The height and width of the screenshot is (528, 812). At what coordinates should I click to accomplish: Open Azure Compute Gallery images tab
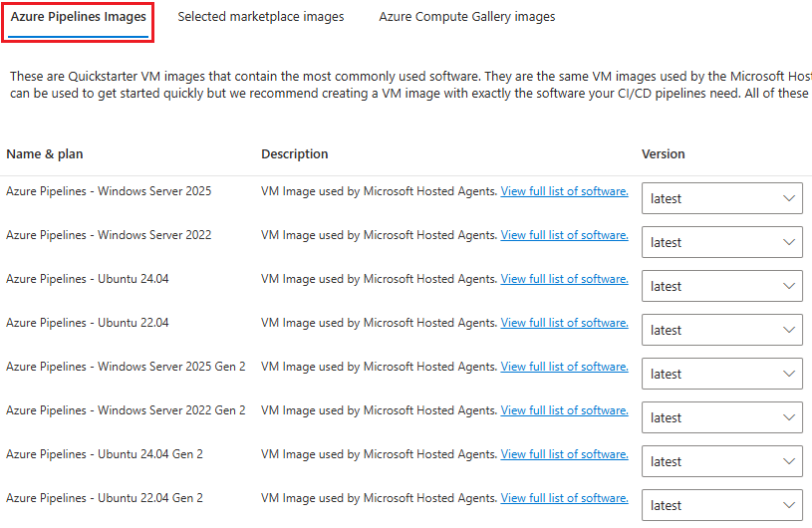[x=466, y=17]
